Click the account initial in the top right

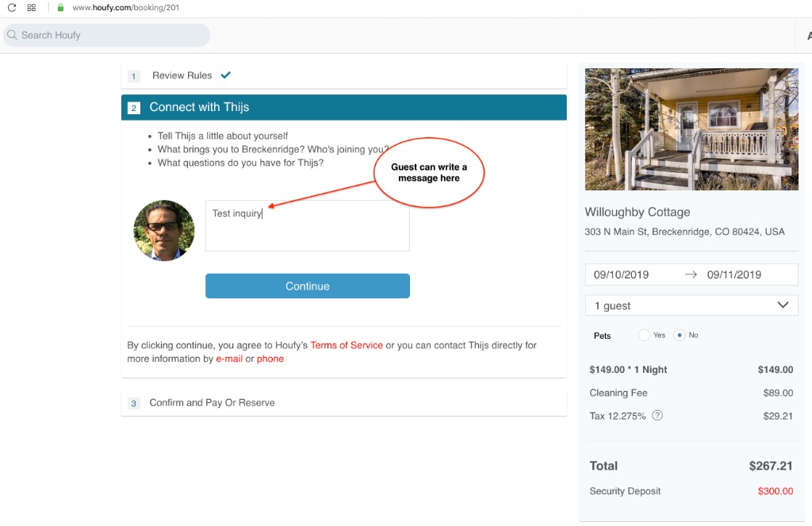tap(808, 35)
